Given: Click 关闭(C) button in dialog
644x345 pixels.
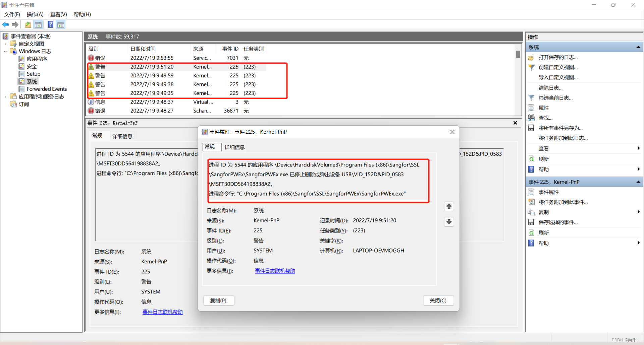Looking at the screenshot, I should coord(438,301).
